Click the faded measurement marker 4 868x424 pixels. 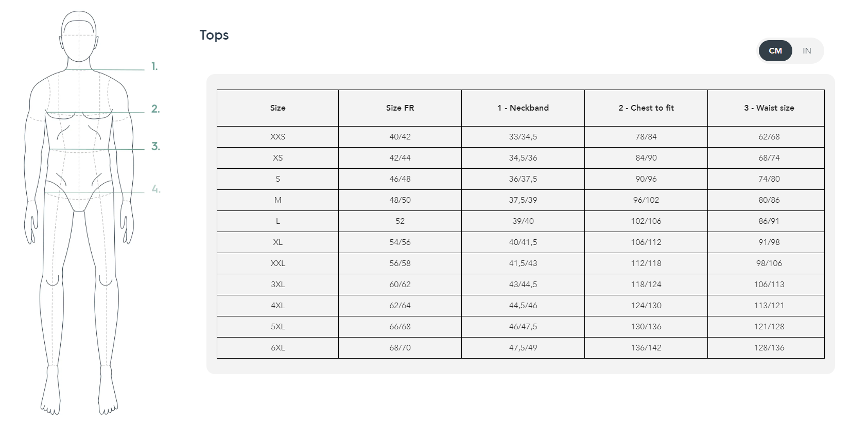click(x=155, y=189)
